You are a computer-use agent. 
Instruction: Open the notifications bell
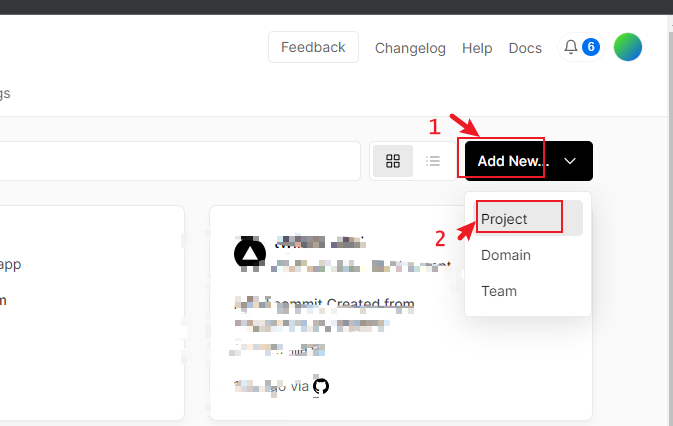571,47
